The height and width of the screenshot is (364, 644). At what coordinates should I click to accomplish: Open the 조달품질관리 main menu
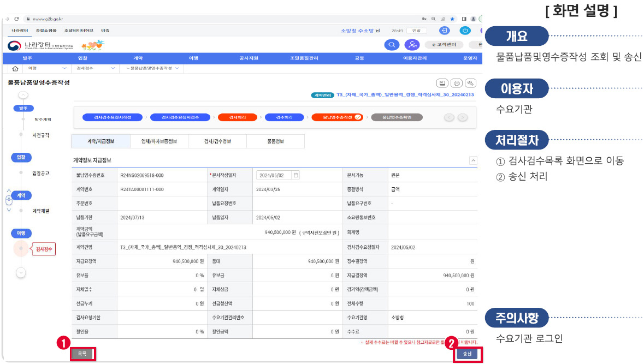pyautogui.click(x=304, y=58)
